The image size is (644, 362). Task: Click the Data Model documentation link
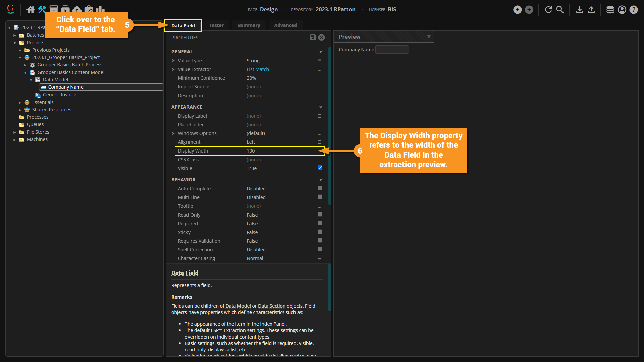[x=238, y=306]
